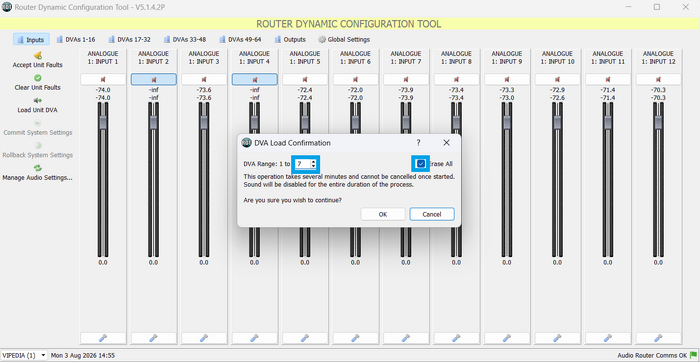Toggle mute on Input 1 channel
This screenshot has height=362, width=700.
click(x=103, y=79)
